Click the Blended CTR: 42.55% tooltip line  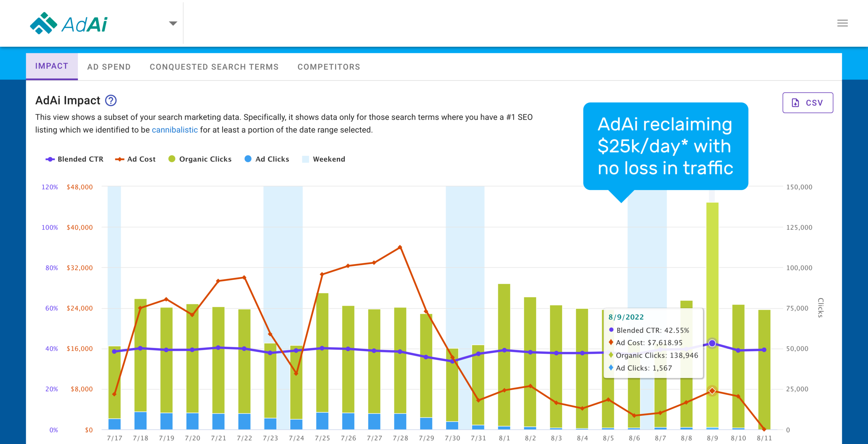click(649, 330)
